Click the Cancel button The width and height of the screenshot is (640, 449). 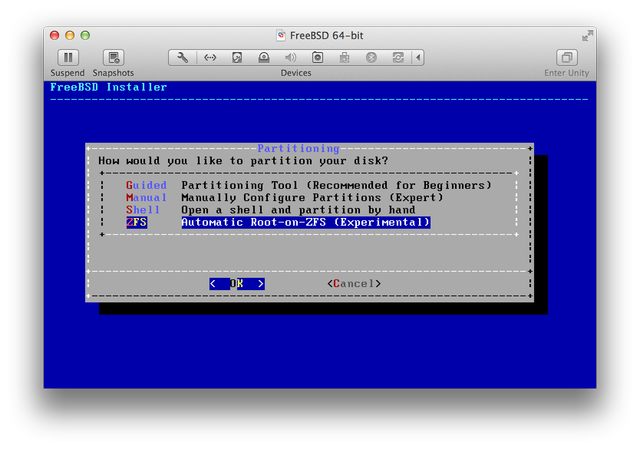click(x=354, y=284)
